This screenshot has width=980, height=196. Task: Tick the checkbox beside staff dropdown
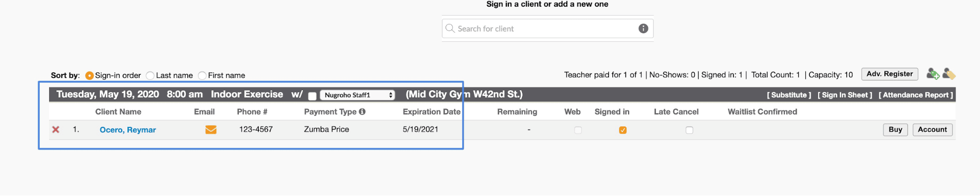point(312,96)
